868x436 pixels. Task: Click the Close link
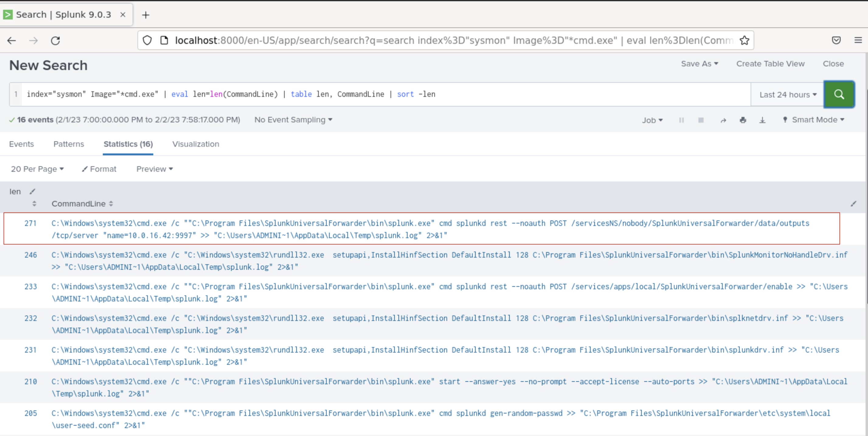pyautogui.click(x=833, y=64)
